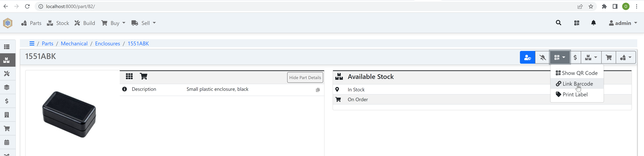Choose Print Label from menu

tap(575, 95)
